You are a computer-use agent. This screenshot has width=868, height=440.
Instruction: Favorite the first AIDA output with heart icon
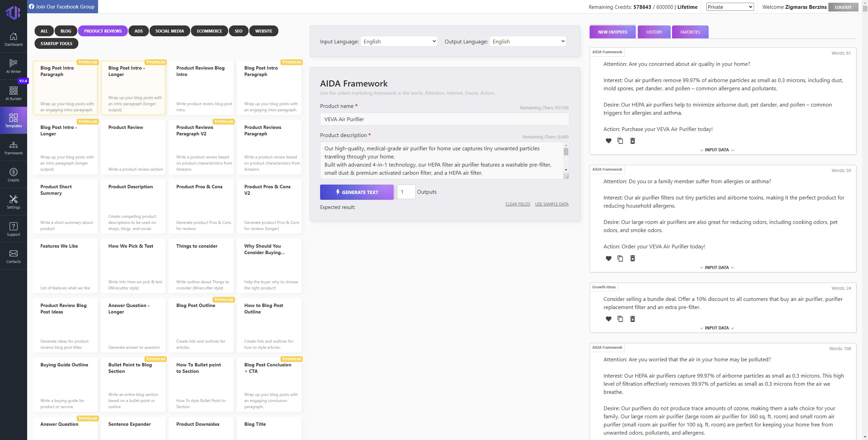pyautogui.click(x=608, y=141)
